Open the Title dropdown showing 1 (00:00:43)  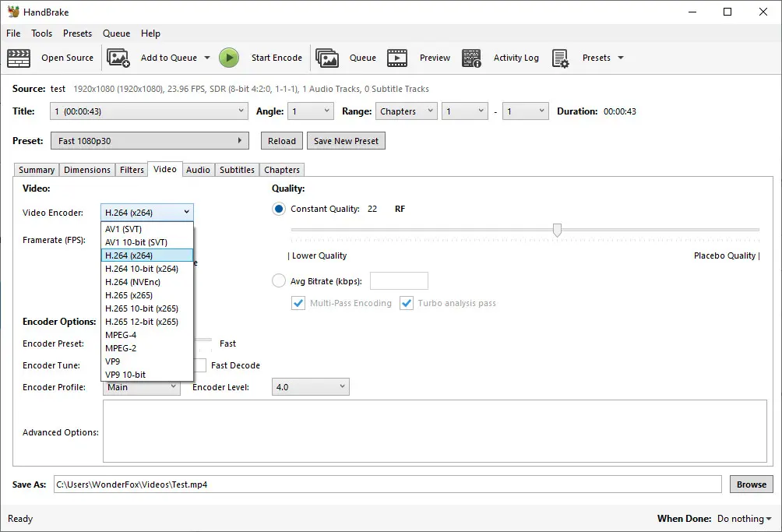coord(149,111)
